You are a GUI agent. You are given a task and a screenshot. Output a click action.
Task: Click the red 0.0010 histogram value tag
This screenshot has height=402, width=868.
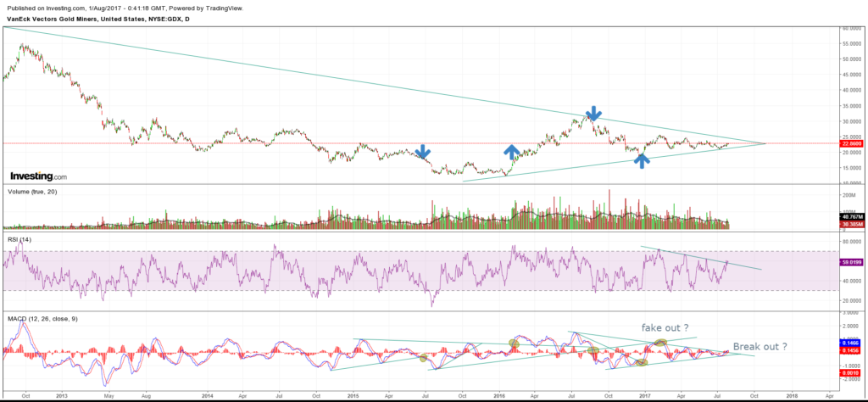851,374
